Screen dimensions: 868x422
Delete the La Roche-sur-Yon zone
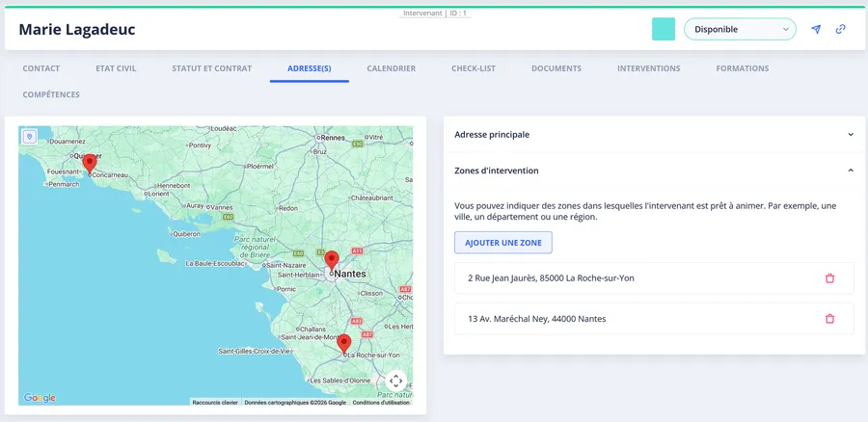829,278
